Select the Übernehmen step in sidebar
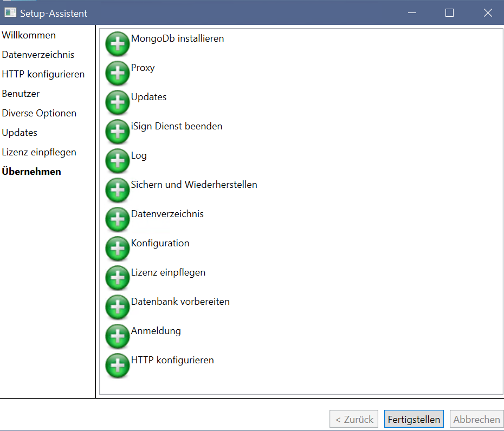504x431 pixels. (x=31, y=172)
